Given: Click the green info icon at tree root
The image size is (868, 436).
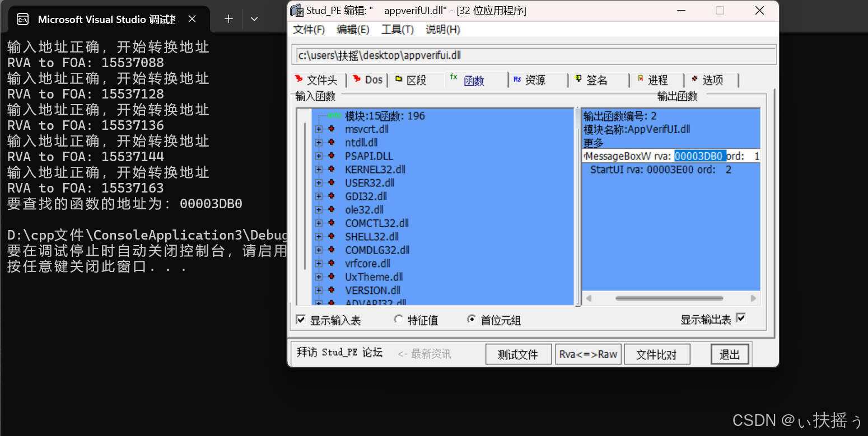Looking at the screenshot, I should tap(334, 115).
